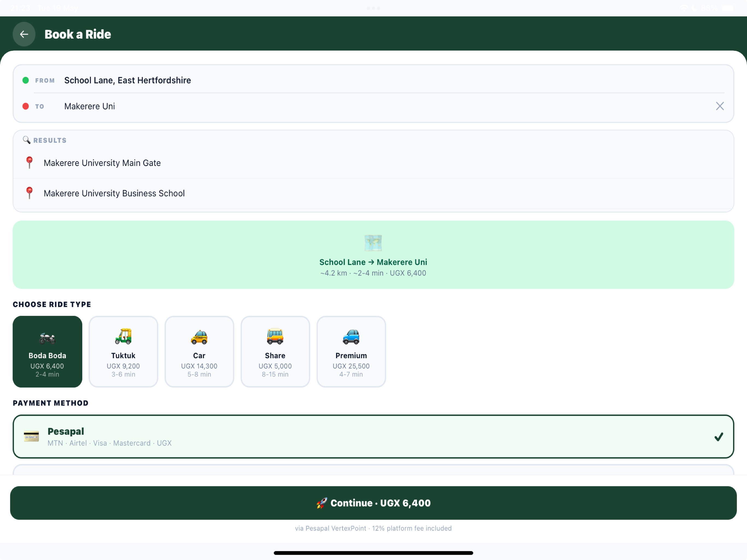Click the Pesapal selected checkmark
The image size is (747, 560).
pos(719,437)
